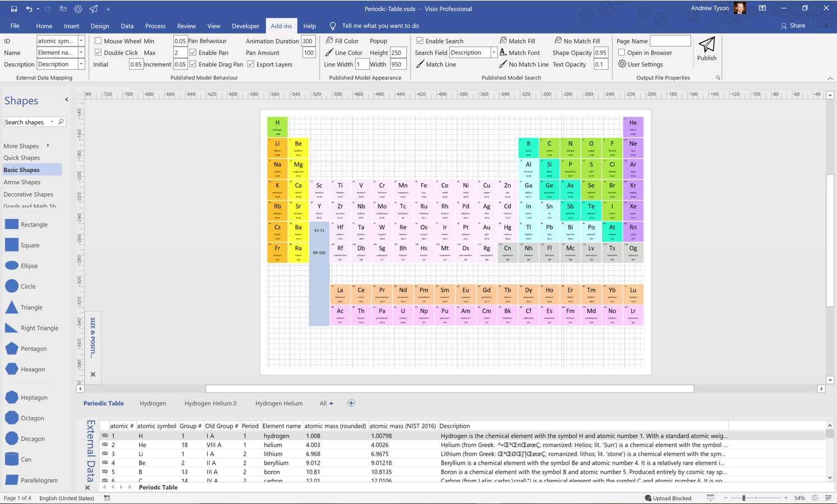Open the Arrow Shapes stencil
This screenshot has width=837, height=504.
coord(22,182)
